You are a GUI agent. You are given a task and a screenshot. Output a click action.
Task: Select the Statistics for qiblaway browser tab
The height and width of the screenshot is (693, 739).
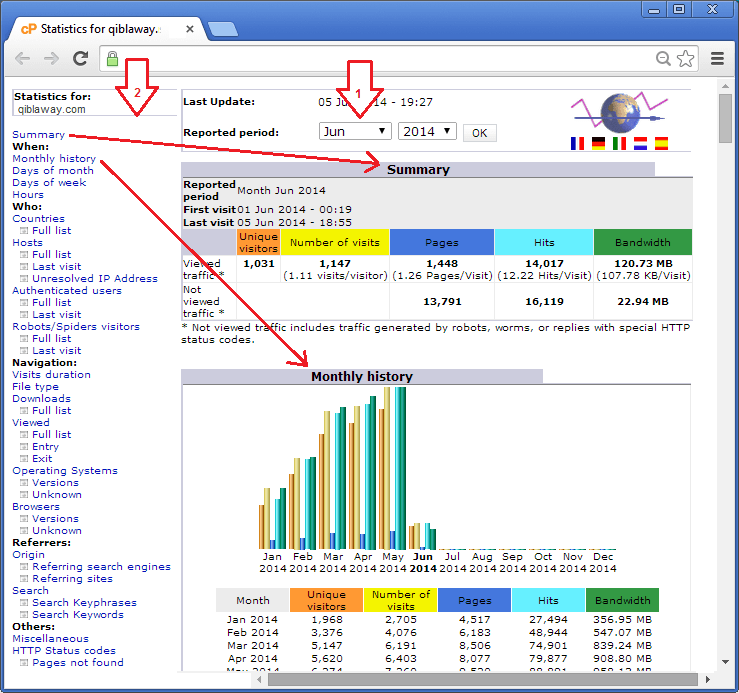pyautogui.click(x=100, y=29)
